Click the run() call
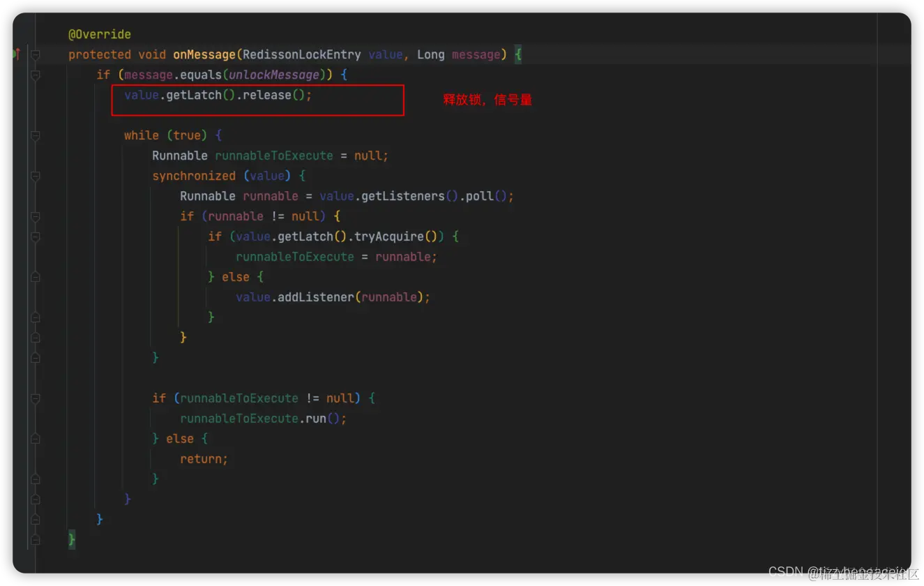 (323, 419)
